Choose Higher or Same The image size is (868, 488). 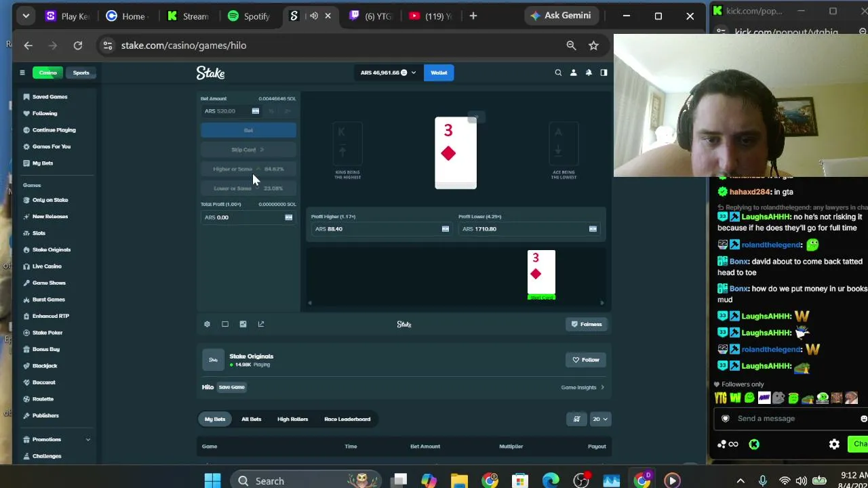248,169
